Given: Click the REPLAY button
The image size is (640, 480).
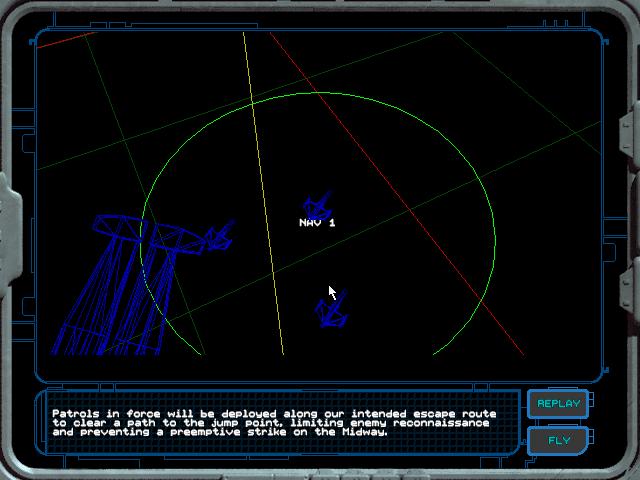Looking at the screenshot, I should [558, 404].
